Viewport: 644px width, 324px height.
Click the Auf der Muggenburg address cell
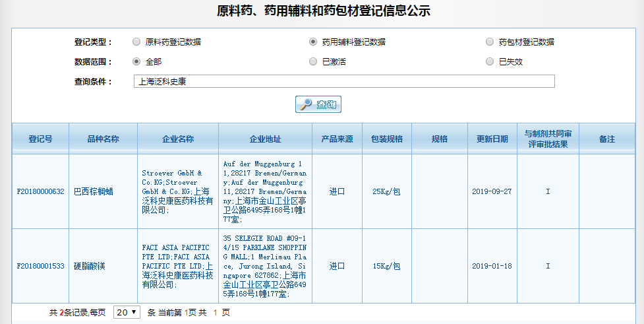[266, 191]
